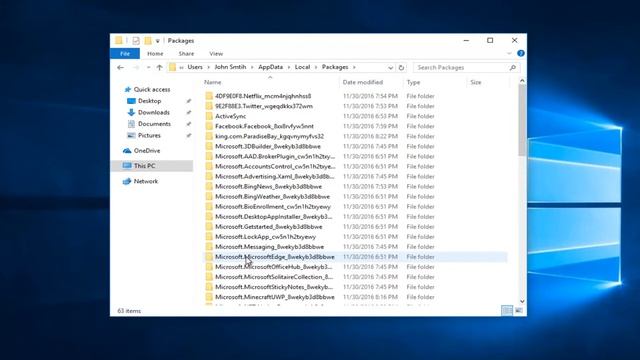
Task: Open the recent locations dropdown arrow
Action: click(148, 67)
